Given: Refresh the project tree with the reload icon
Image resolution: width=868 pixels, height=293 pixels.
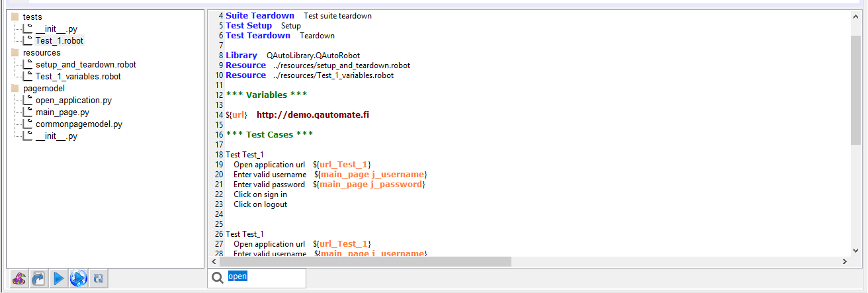Looking at the screenshot, I should tap(99, 278).
